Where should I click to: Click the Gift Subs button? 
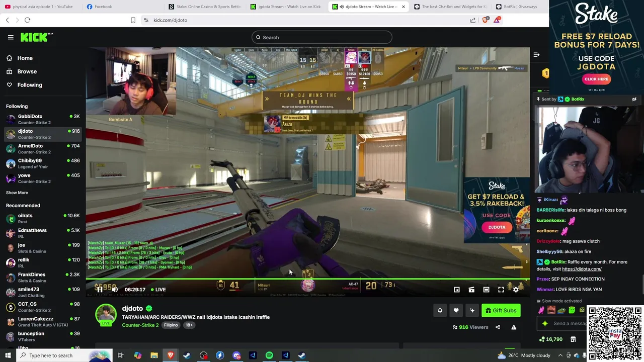501,310
